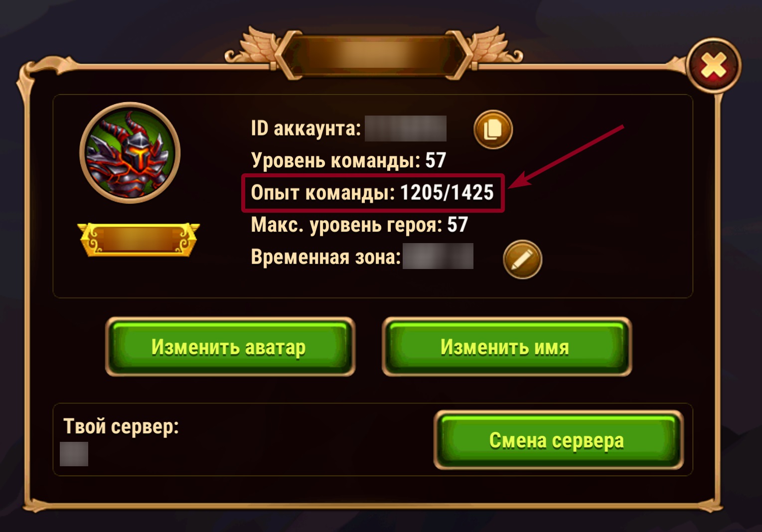Select the Макс. уровень героя: 57 line
This screenshot has width=762, height=532.
click(359, 225)
